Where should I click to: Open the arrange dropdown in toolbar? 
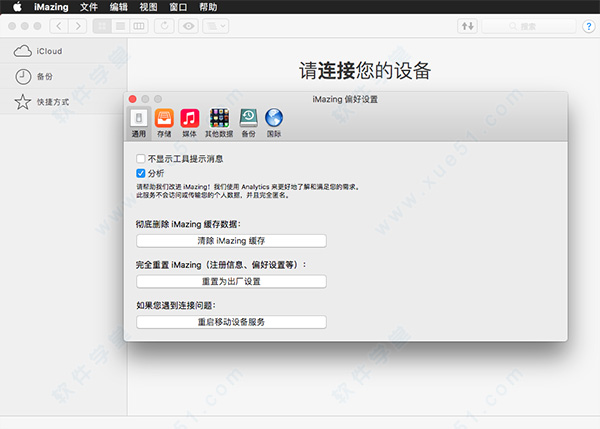tap(216, 26)
